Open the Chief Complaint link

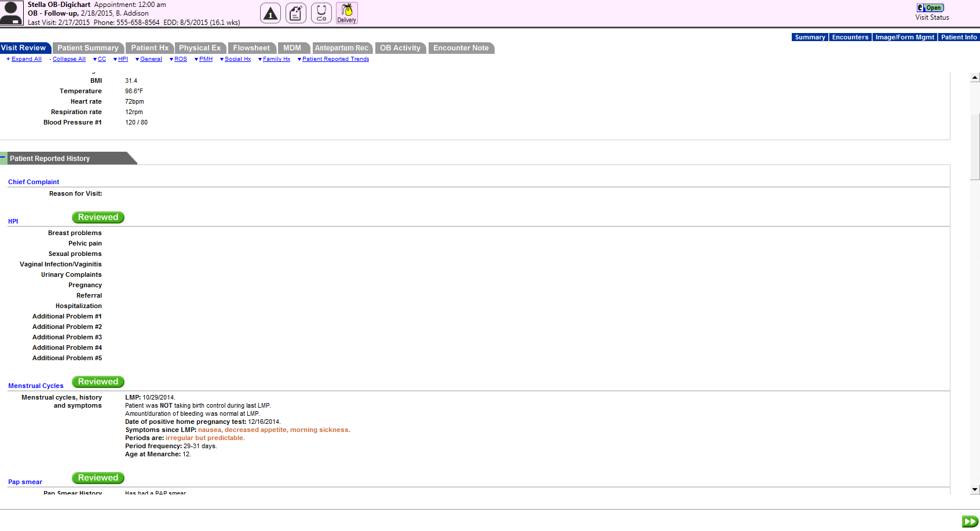[34, 182]
